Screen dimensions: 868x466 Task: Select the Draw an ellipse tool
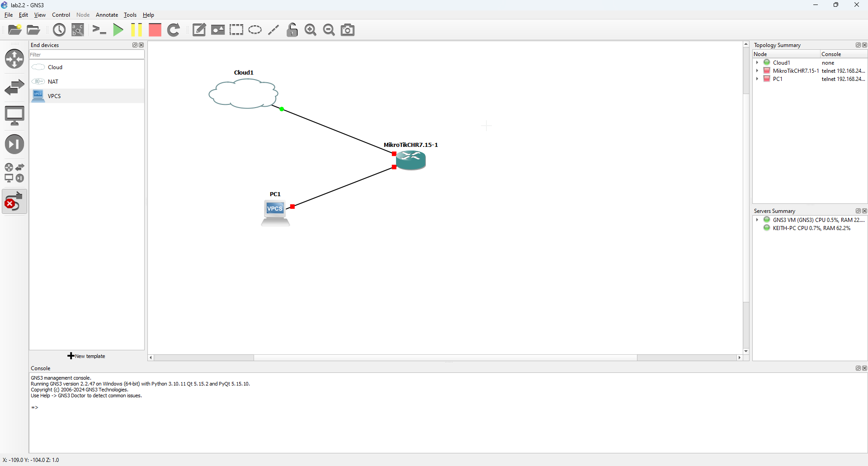(x=255, y=30)
